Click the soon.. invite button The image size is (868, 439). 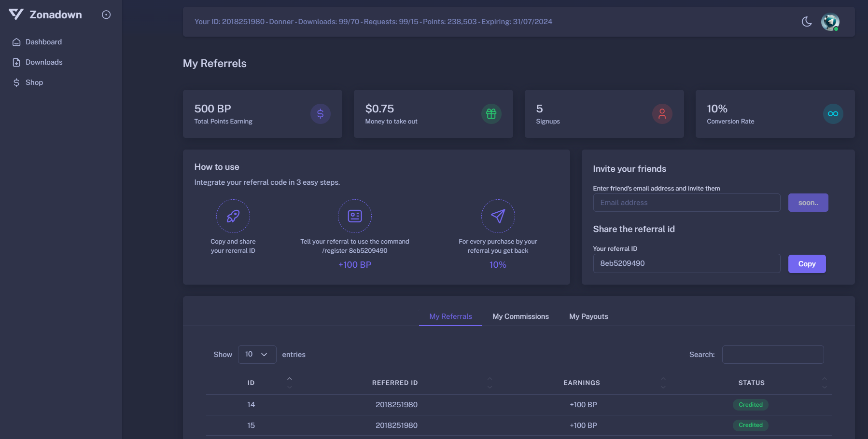click(808, 203)
